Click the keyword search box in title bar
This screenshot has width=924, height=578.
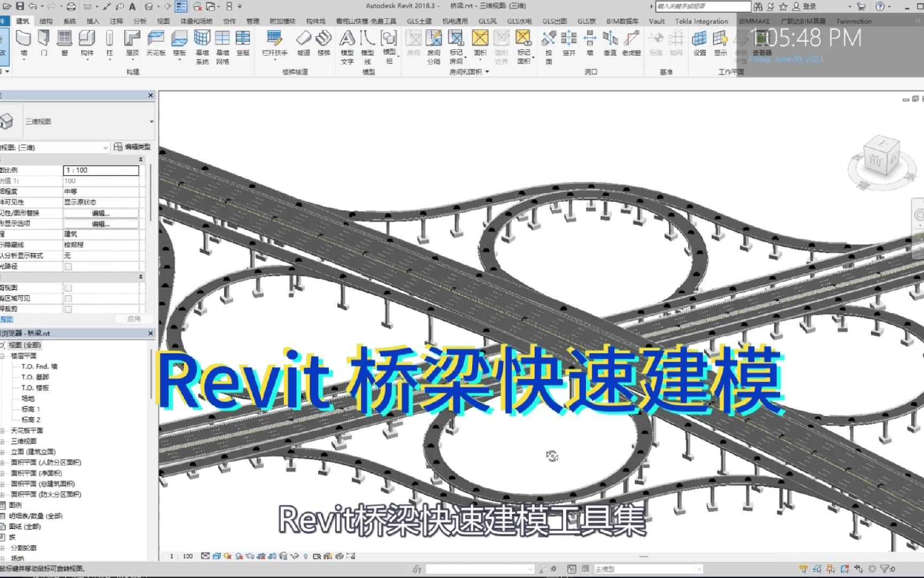703,6
